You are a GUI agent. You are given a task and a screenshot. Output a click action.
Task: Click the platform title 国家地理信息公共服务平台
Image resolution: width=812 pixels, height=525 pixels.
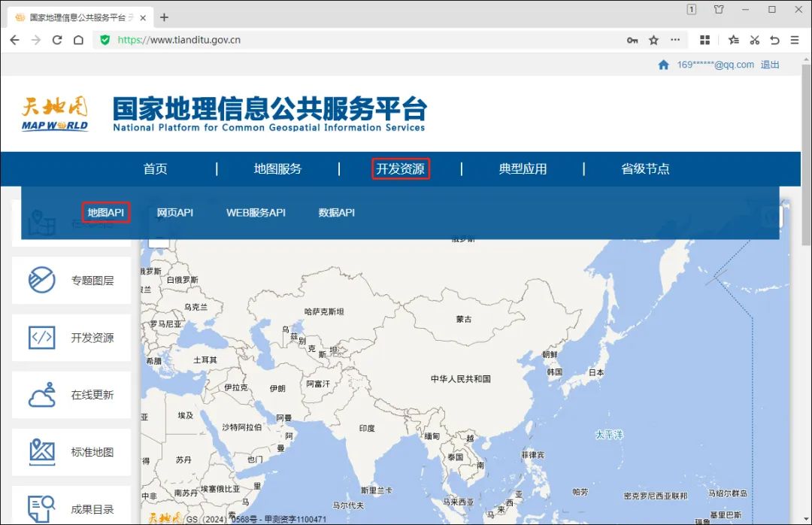(270, 108)
